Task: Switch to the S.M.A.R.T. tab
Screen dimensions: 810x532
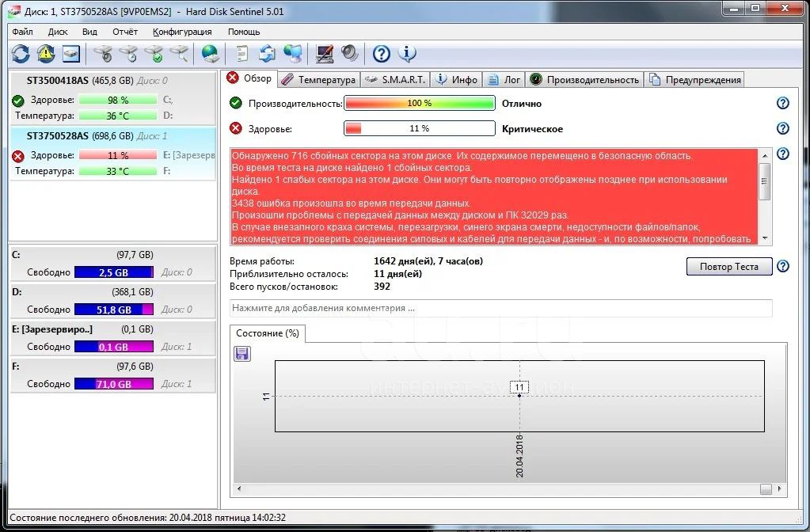Action: (x=396, y=79)
